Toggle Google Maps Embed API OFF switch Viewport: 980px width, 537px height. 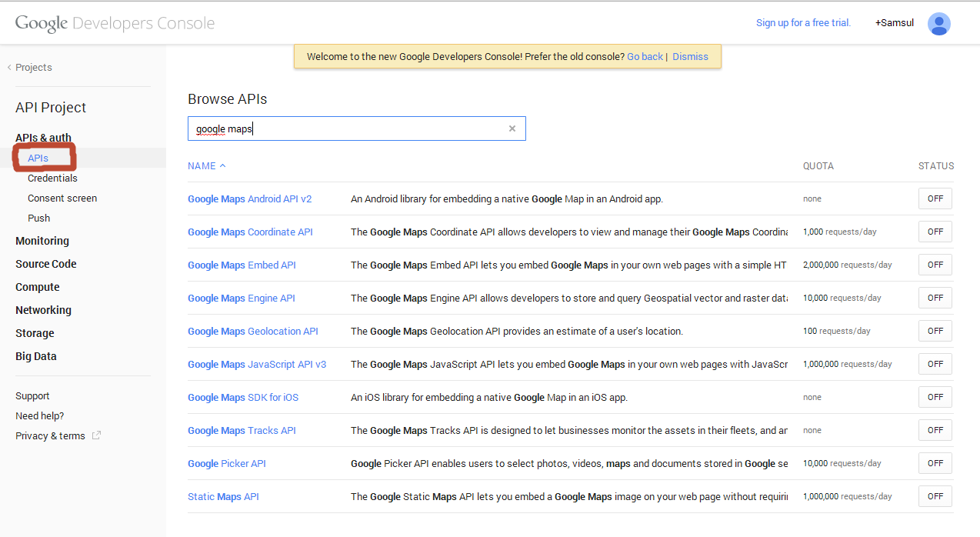(935, 265)
